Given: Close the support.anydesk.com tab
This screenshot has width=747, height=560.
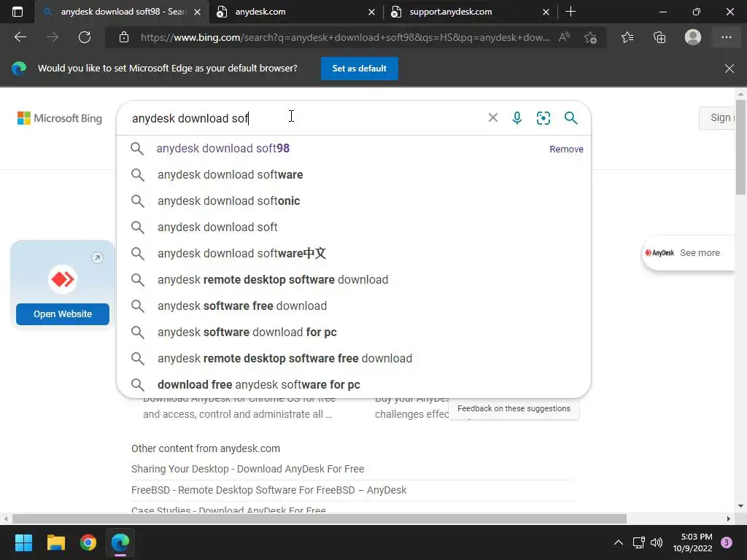Looking at the screenshot, I should tap(546, 12).
